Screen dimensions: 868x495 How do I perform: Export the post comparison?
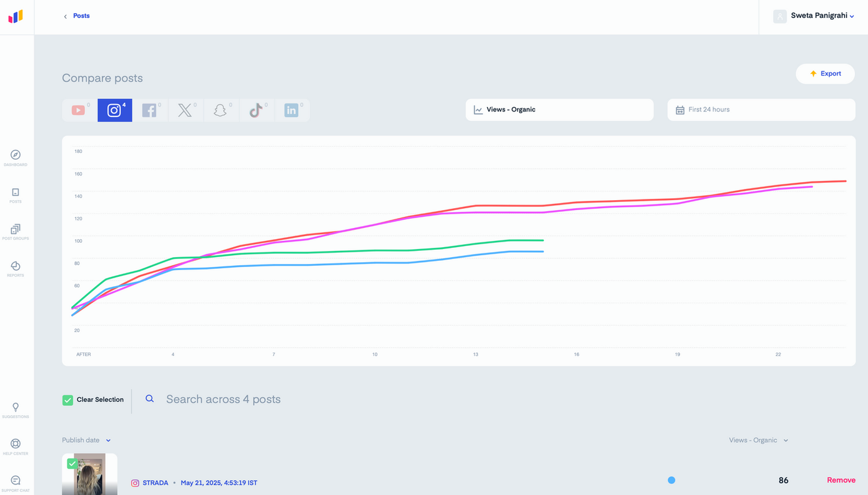[x=825, y=73]
